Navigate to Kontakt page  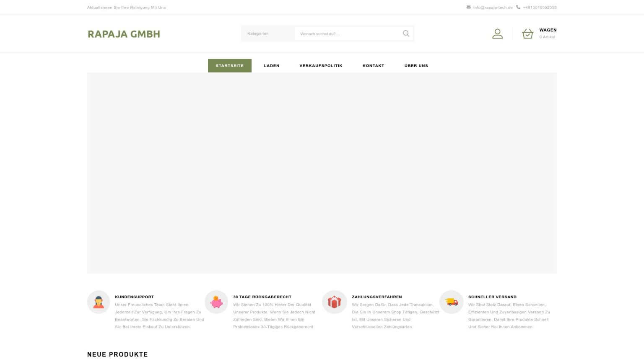[373, 66]
